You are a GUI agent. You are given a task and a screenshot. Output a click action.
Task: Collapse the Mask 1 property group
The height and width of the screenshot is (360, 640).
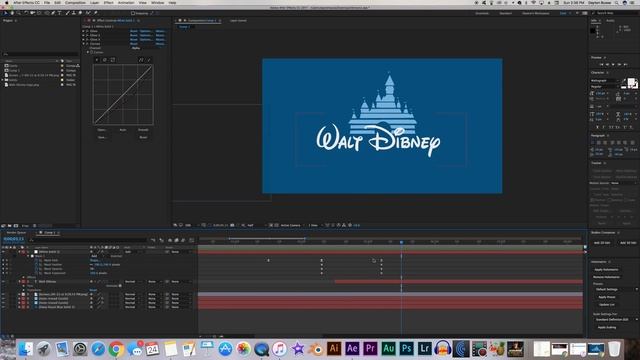[28, 256]
